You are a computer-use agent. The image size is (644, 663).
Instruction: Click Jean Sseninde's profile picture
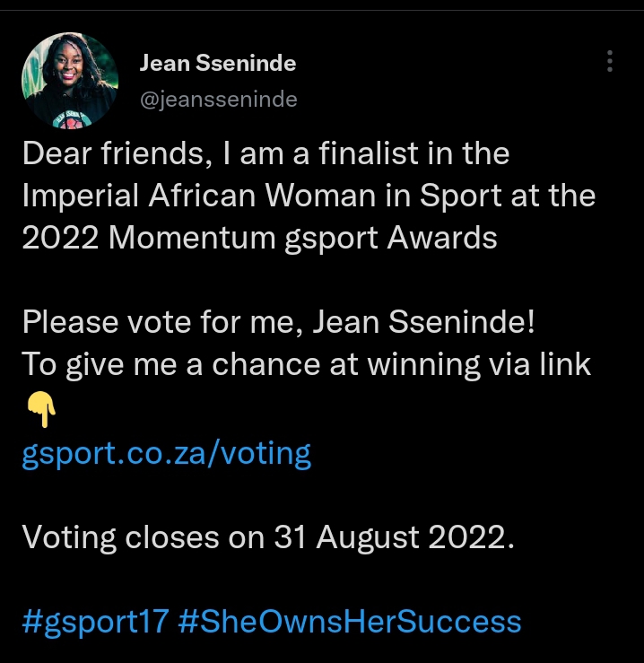(70, 81)
